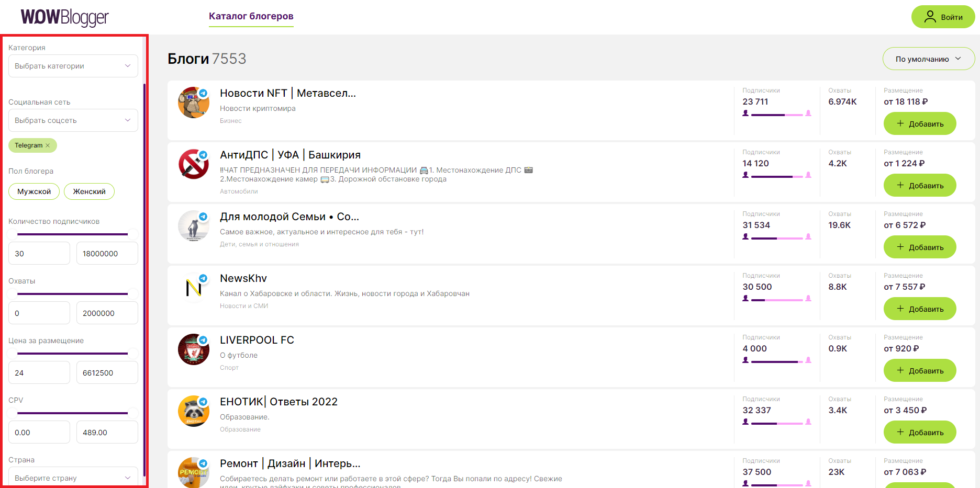Click the minimum CPV input field
Viewport: 980px width, 488px height.
pos(39,433)
